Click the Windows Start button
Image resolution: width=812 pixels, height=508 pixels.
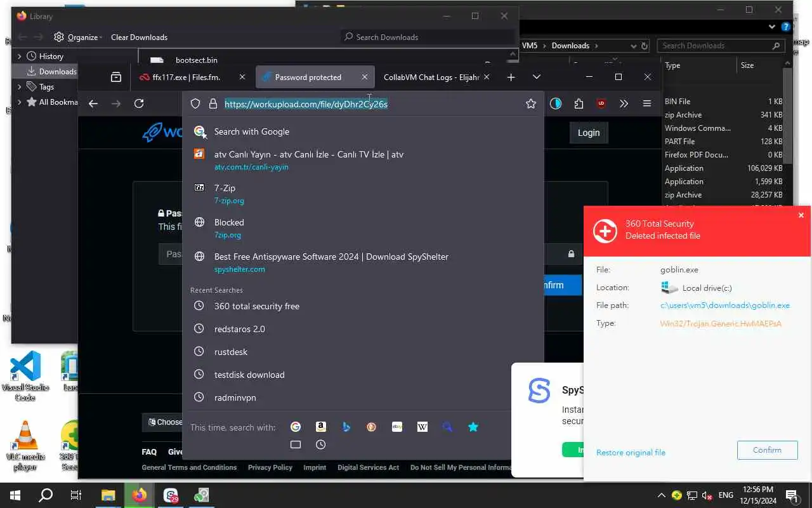[x=15, y=495]
